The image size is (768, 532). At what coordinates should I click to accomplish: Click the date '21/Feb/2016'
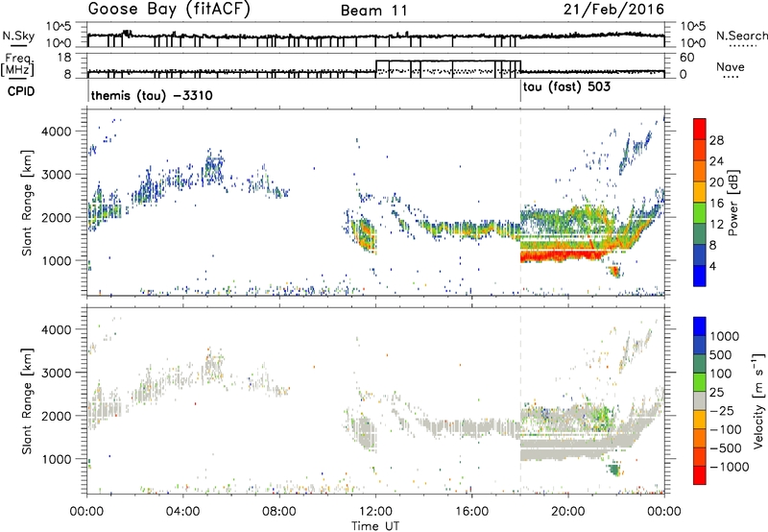pyautogui.click(x=613, y=10)
